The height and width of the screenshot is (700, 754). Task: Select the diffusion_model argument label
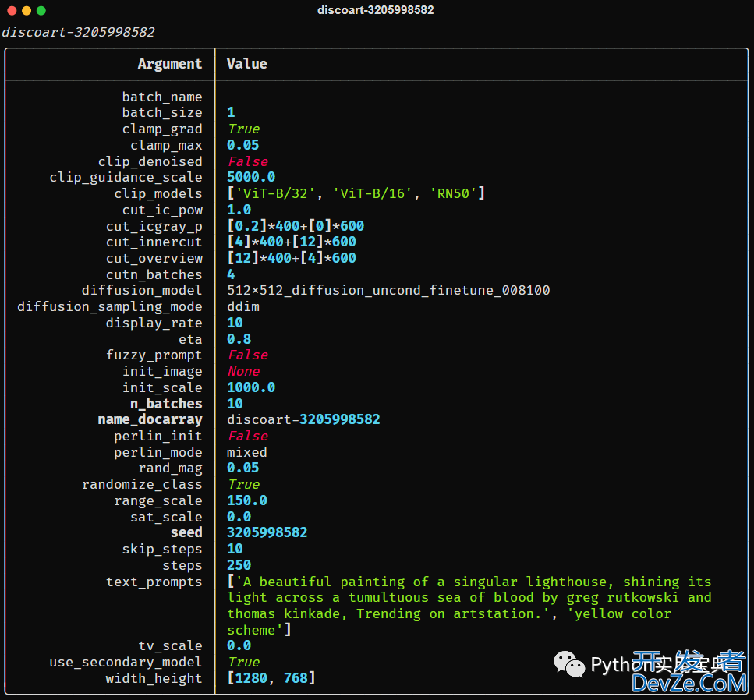tap(142, 291)
